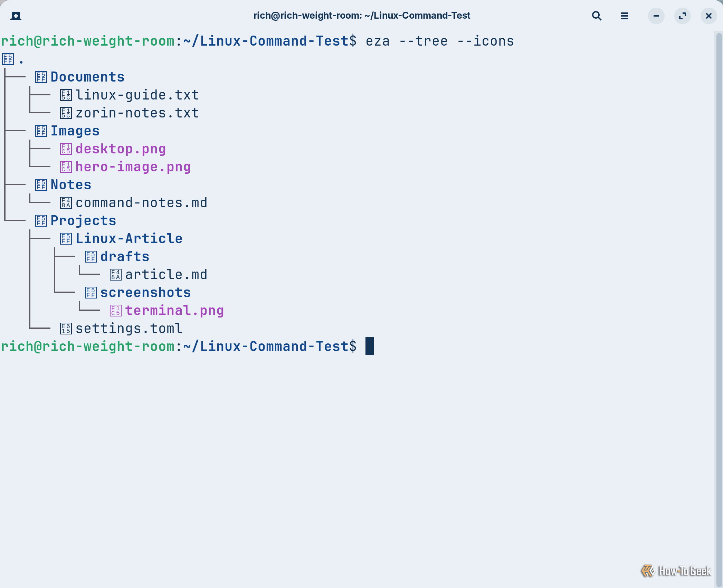Click the vertical scrollbar on the right edge

719,310
